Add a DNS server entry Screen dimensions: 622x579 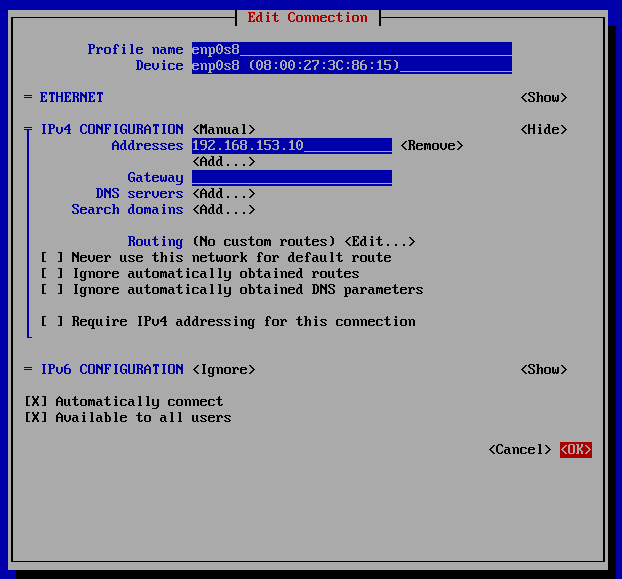tap(224, 194)
